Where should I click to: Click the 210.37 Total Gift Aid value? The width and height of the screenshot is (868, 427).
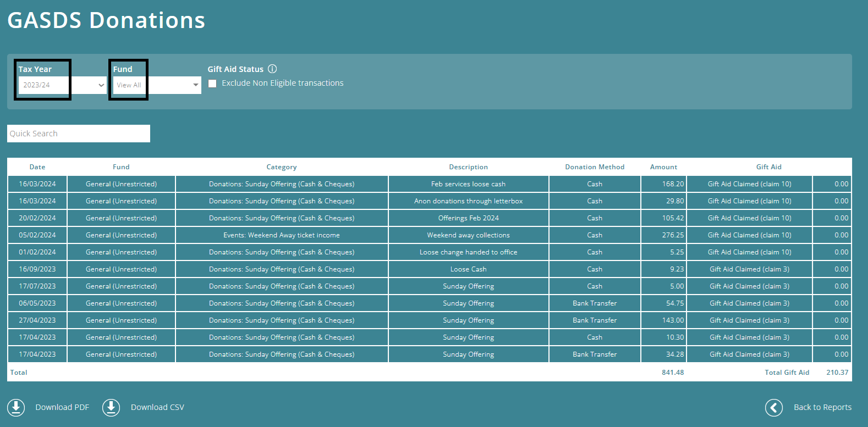click(837, 373)
